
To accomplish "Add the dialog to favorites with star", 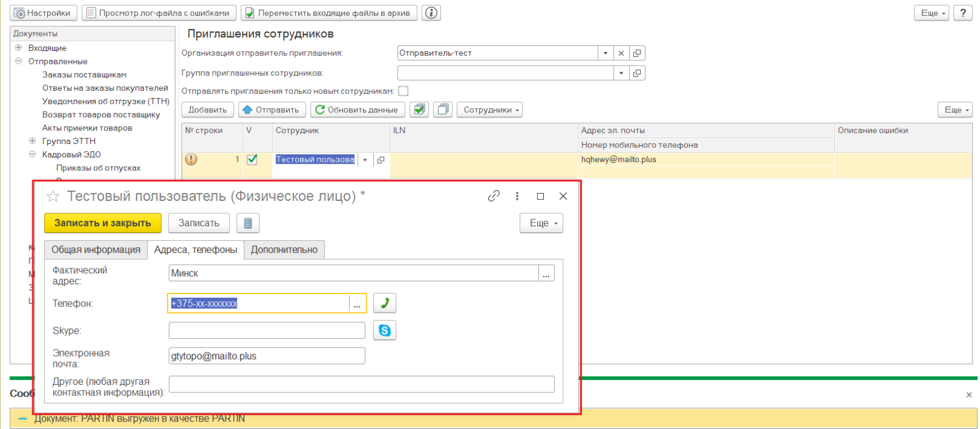I will [53, 196].
